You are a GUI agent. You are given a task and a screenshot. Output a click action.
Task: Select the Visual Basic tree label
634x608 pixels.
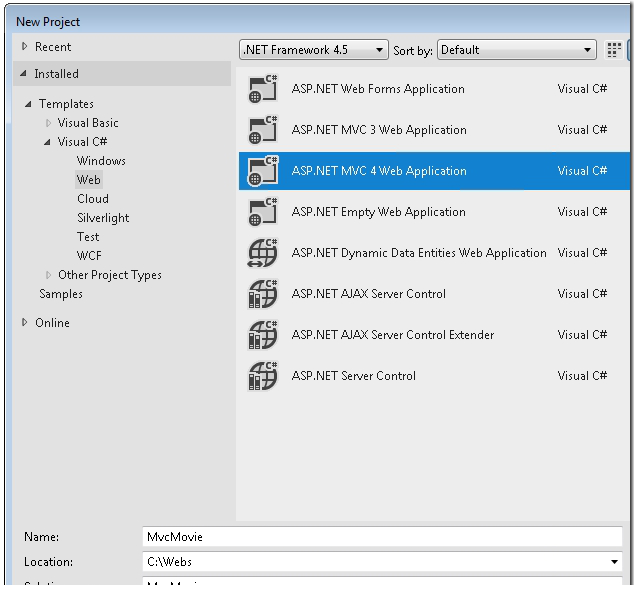tap(88, 123)
